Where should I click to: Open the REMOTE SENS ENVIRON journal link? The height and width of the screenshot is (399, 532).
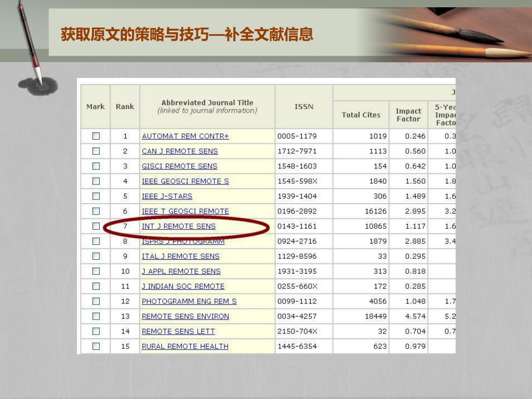coord(185,316)
